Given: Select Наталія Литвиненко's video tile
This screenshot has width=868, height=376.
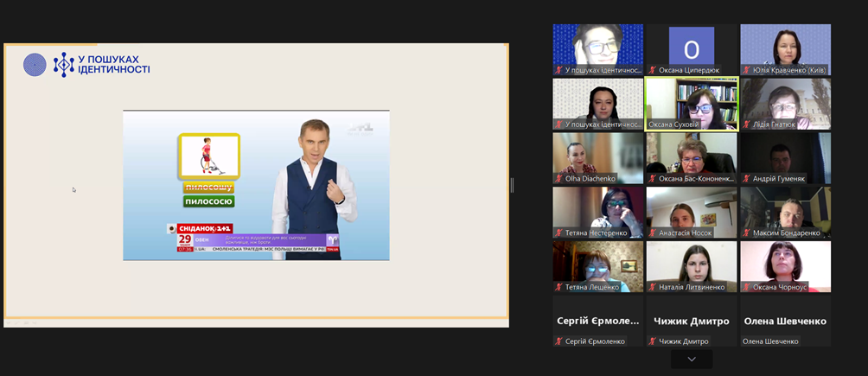Looking at the screenshot, I should coord(691,264).
